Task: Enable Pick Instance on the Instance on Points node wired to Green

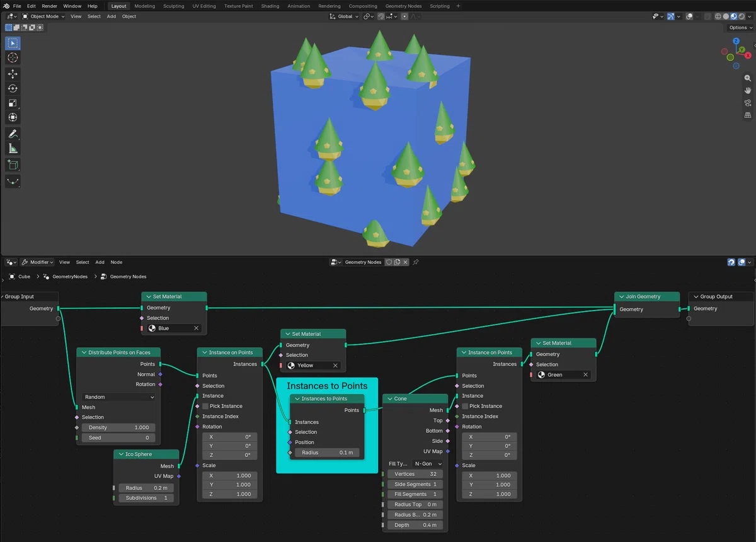Action: (465, 407)
